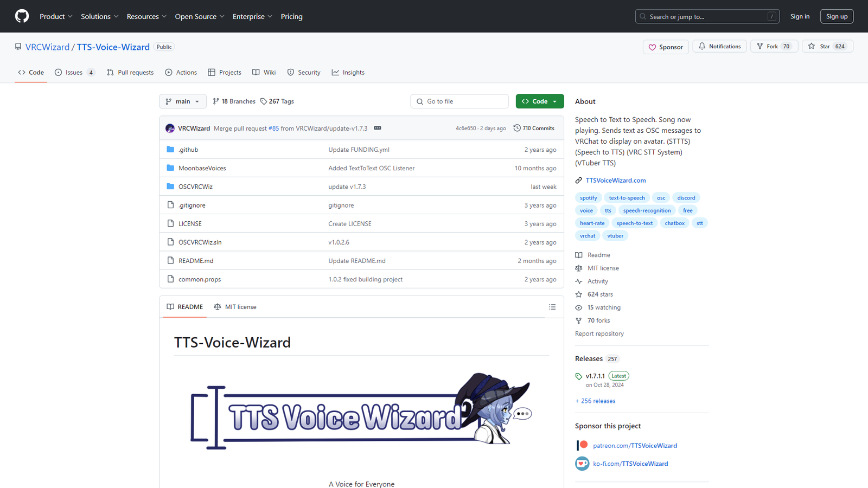Image resolution: width=868 pixels, height=488 pixels.
Task: Click the eye icon beside 15 watching
Action: [x=579, y=307]
